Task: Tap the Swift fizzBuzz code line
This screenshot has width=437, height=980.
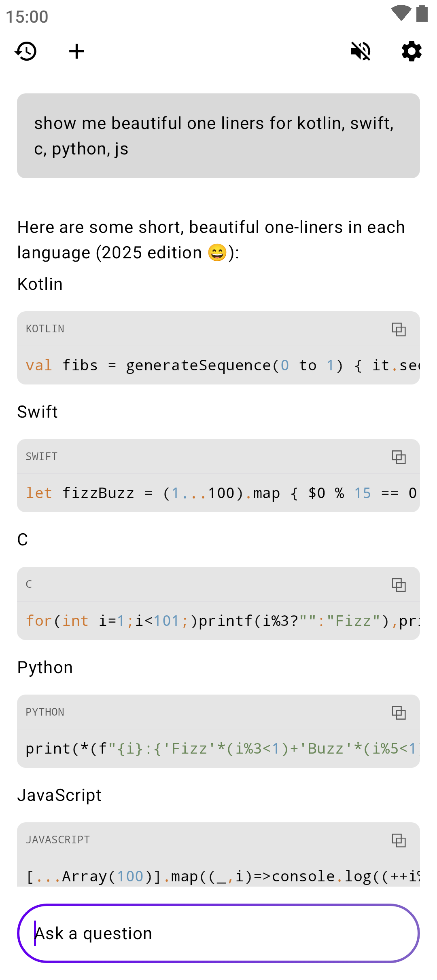Action: click(x=218, y=493)
